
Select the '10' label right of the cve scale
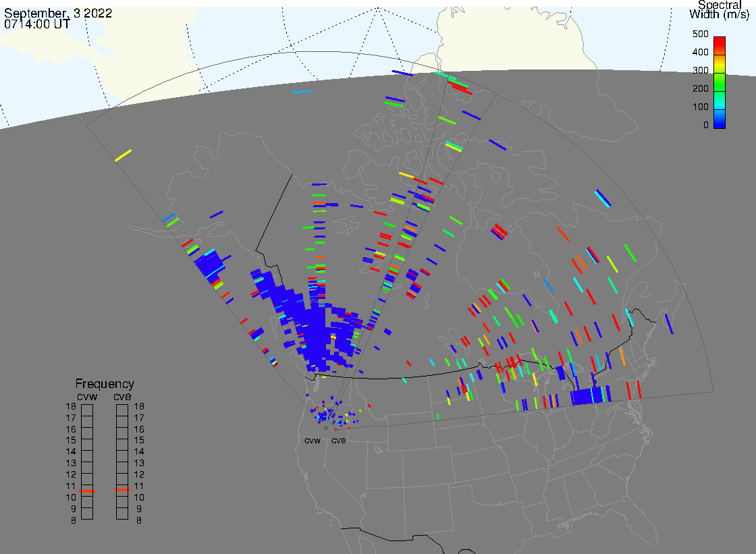click(139, 497)
